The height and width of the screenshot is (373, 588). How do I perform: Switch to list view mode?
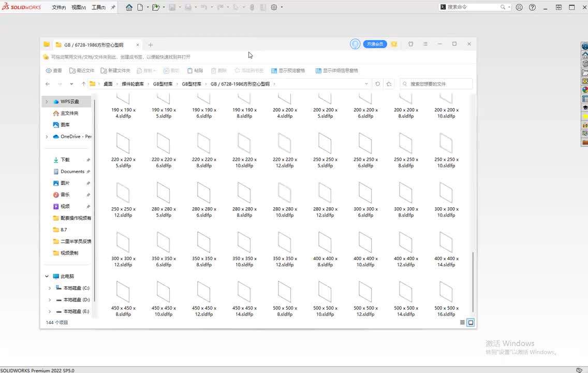pos(462,322)
